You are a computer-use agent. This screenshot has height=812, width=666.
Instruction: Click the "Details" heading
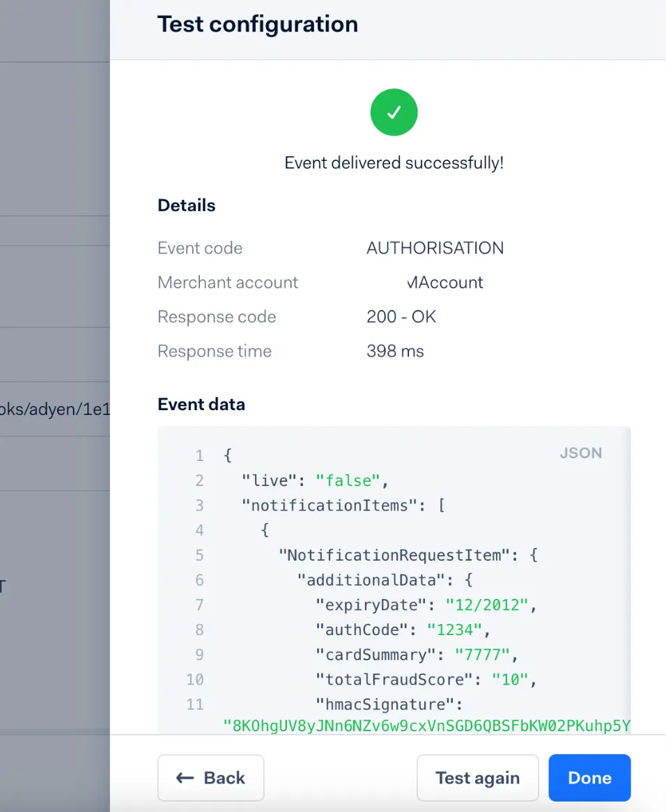point(187,205)
